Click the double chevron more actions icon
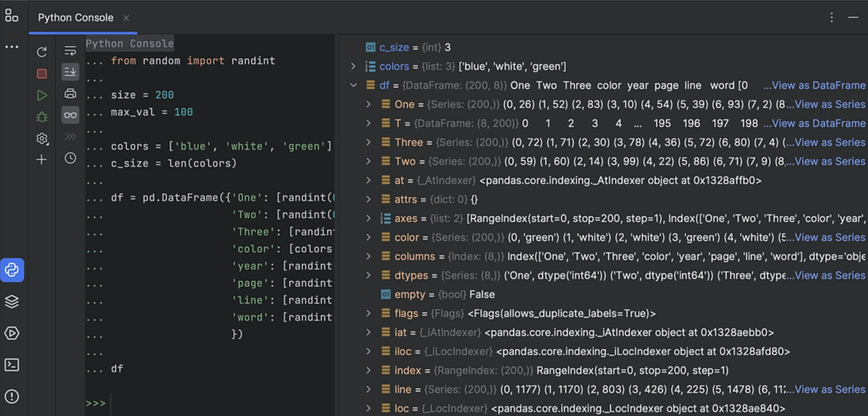868x416 pixels. pos(70,136)
